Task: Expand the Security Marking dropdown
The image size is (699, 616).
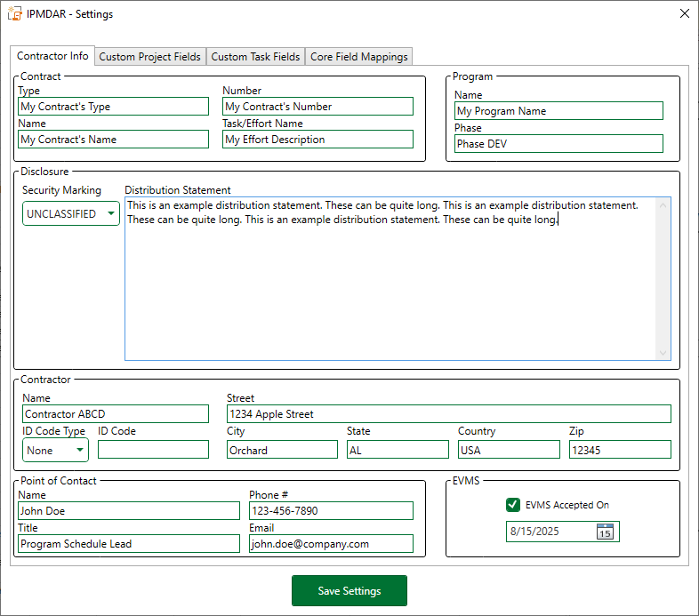Action: 71,213
